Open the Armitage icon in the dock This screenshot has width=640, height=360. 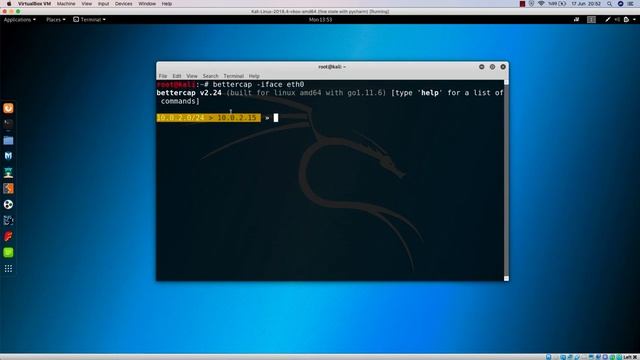click(x=8, y=172)
